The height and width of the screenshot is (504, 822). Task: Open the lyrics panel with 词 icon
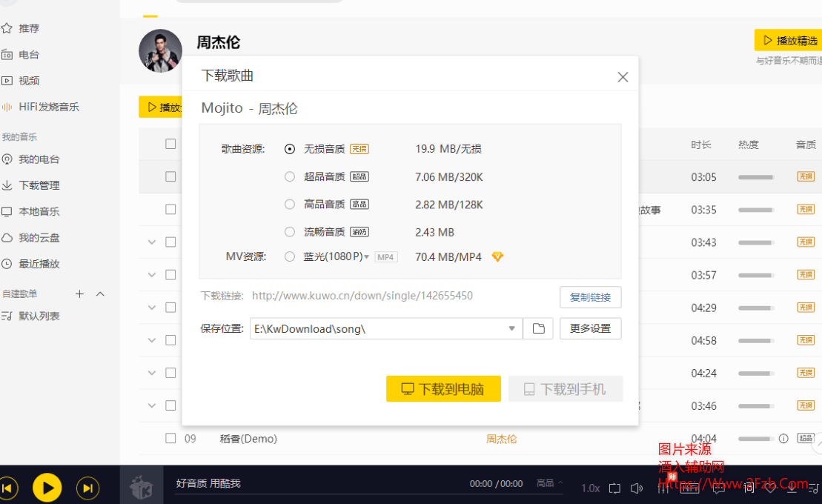(x=749, y=488)
